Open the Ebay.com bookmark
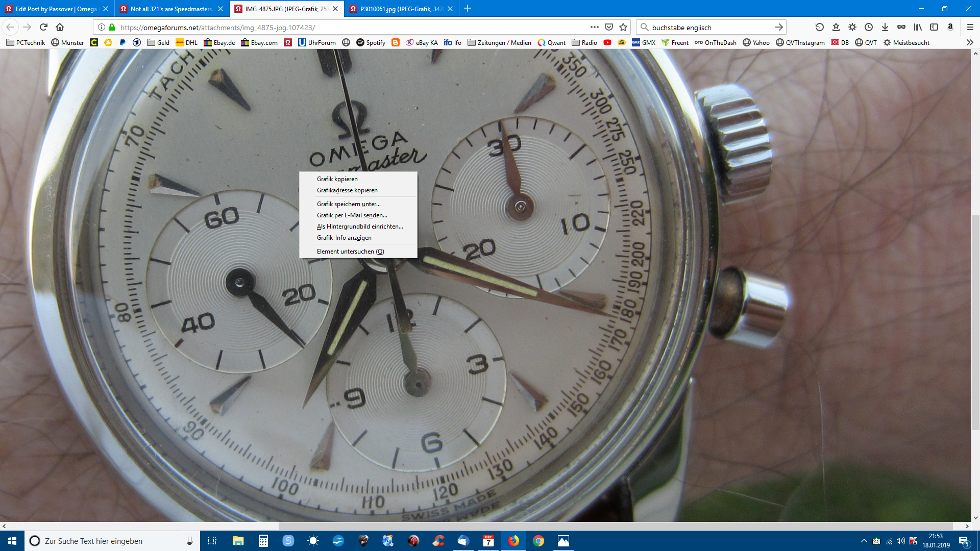The image size is (980, 551). 259,42
